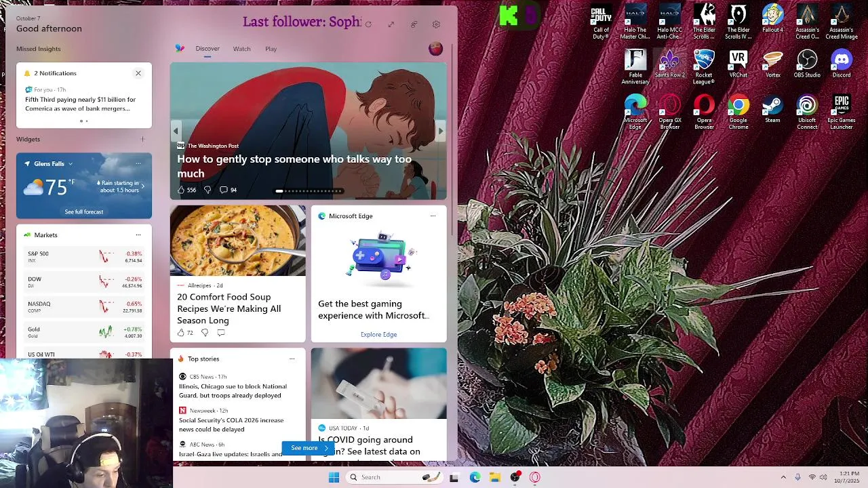Open Markets widget more options menu
Image resolution: width=868 pixels, height=488 pixels.
click(138, 235)
